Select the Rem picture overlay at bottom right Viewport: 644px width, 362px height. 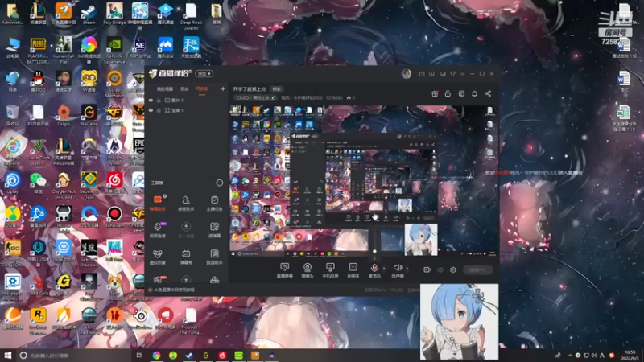(459, 321)
